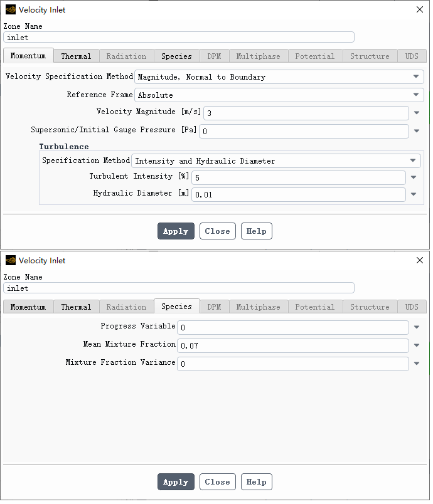
Task: Open the Mean Mixture Fraction options arrow
Action: pos(417,345)
